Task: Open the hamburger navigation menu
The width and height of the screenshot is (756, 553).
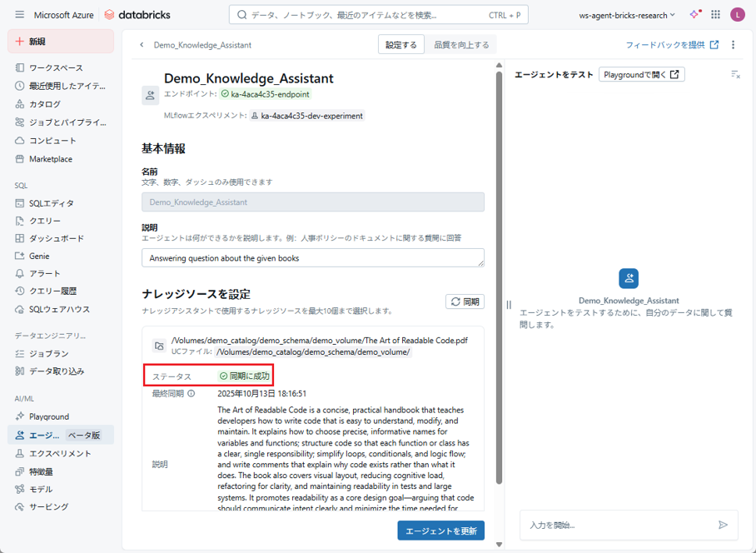Action: pos(20,15)
